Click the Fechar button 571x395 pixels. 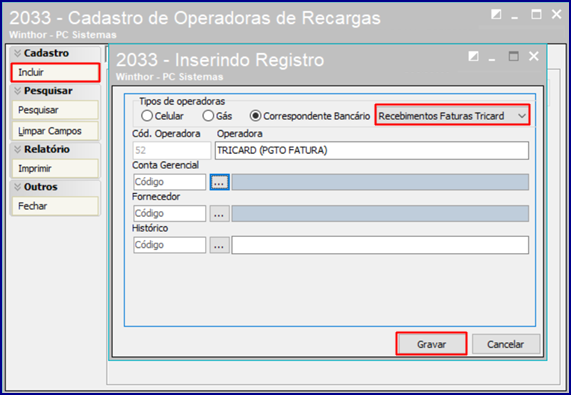click(x=55, y=206)
